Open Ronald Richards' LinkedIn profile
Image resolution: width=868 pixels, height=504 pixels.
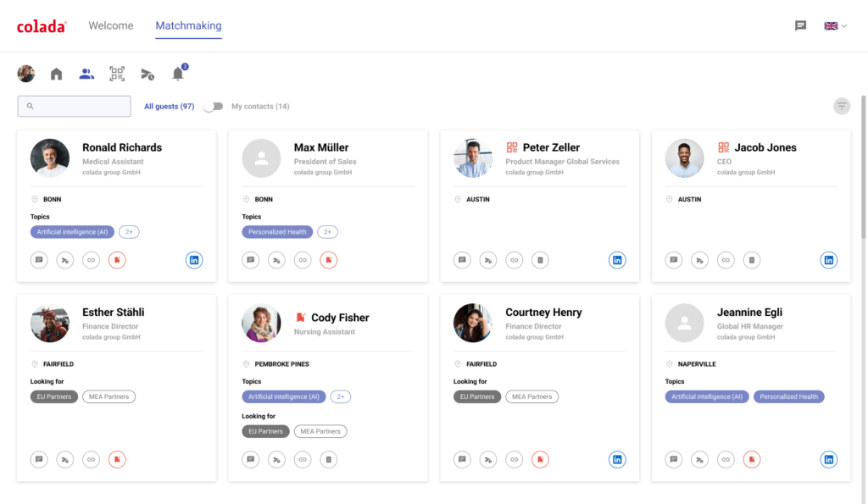pos(194,260)
